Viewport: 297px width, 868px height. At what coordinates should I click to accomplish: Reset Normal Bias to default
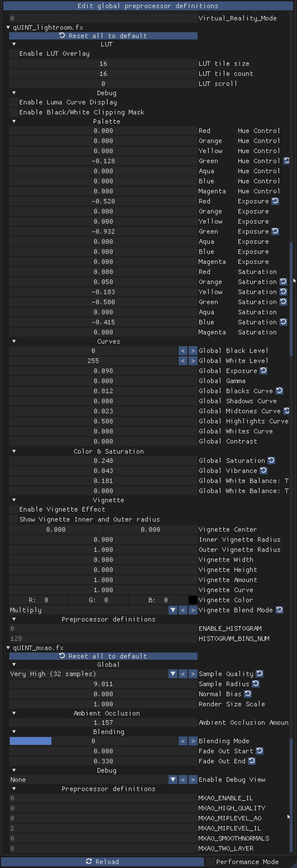point(248,694)
